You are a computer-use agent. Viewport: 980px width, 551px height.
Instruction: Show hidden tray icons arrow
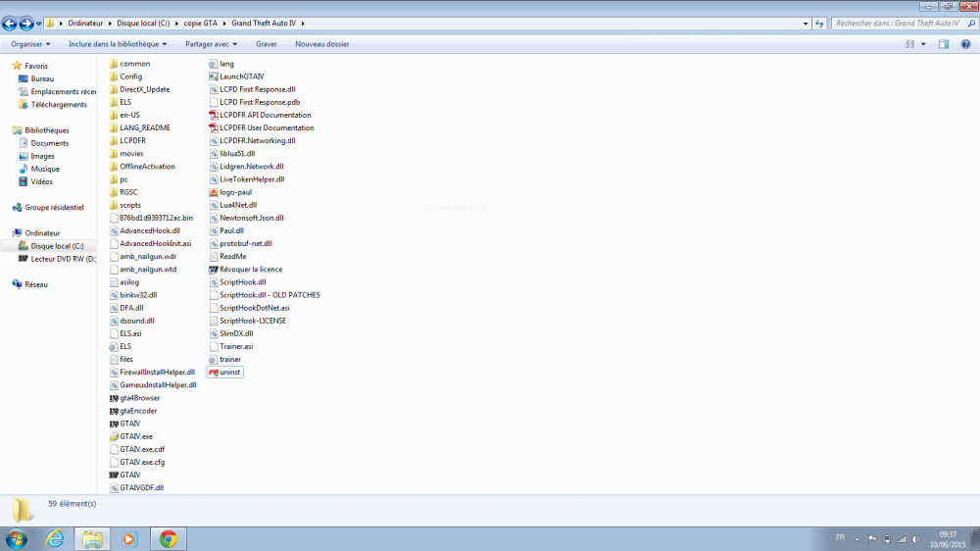tap(857, 539)
